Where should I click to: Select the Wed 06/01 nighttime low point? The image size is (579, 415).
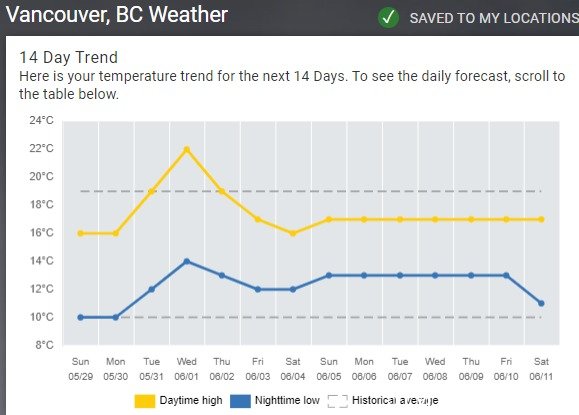click(x=187, y=261)
